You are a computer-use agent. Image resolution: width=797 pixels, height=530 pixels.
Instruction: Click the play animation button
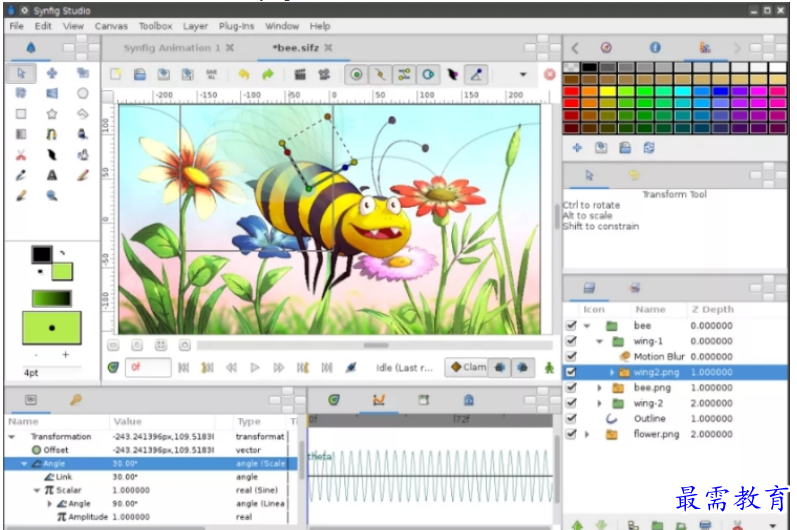click(x=255, y=367)
